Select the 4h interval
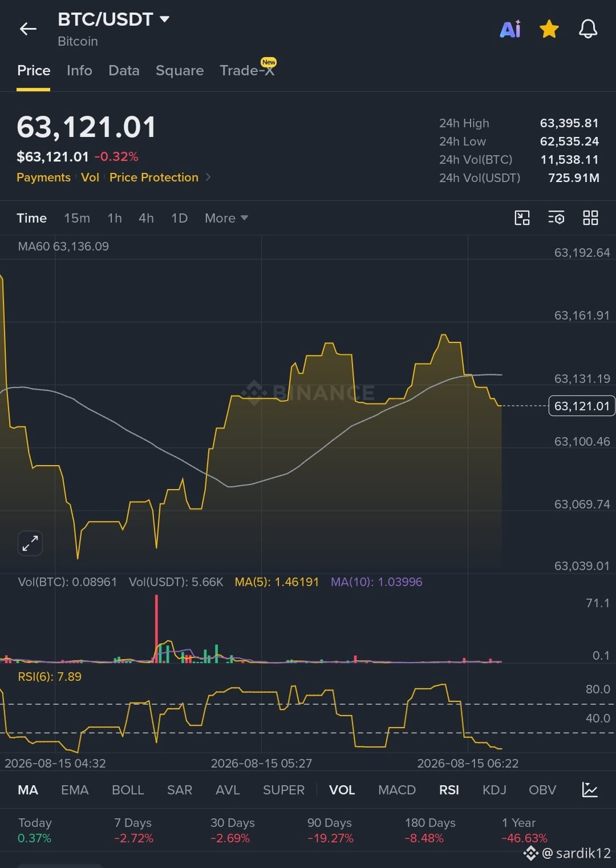The width and height of the screenshot is (616, 868). (x=146, y=218)
